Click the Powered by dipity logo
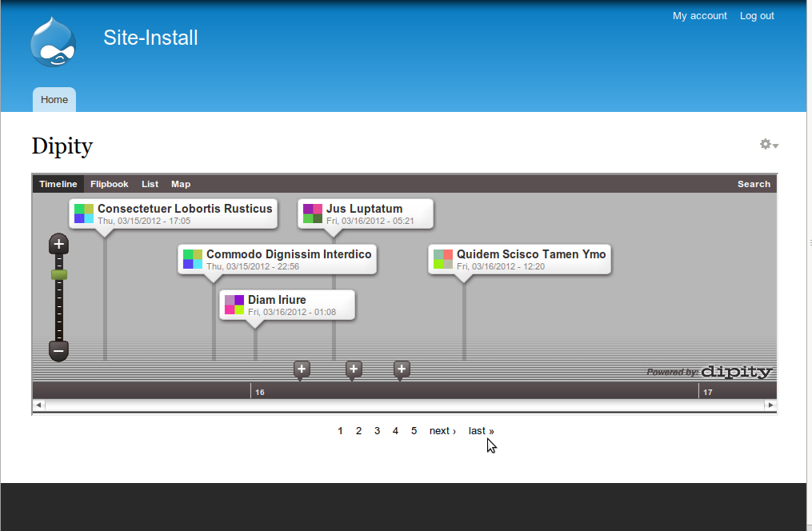Screen dimensions: 812x531 [x=710, y=372]
